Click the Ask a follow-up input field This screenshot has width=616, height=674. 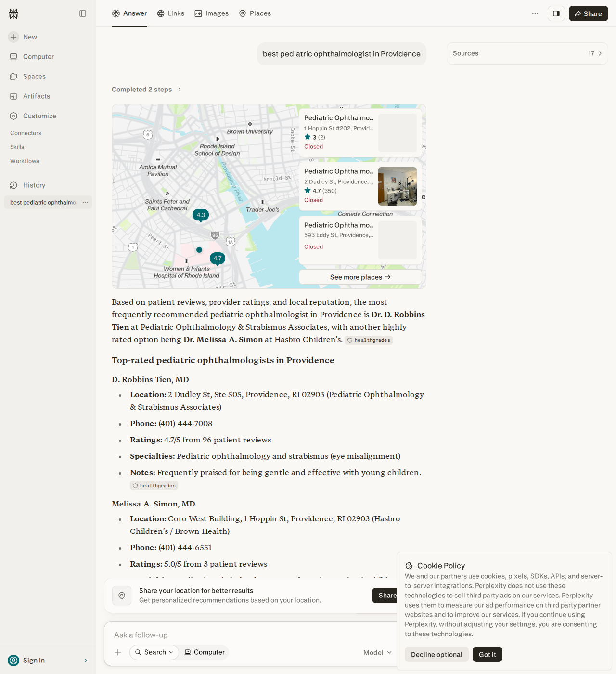coord(250,635)
